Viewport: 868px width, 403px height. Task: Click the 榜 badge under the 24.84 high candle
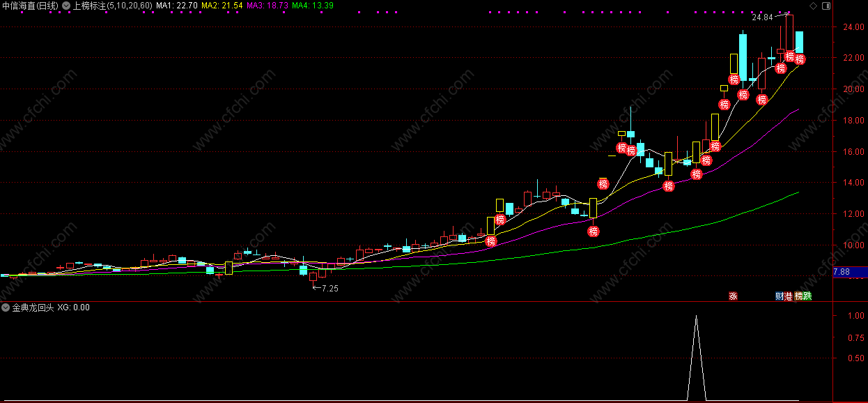(790, 56)
